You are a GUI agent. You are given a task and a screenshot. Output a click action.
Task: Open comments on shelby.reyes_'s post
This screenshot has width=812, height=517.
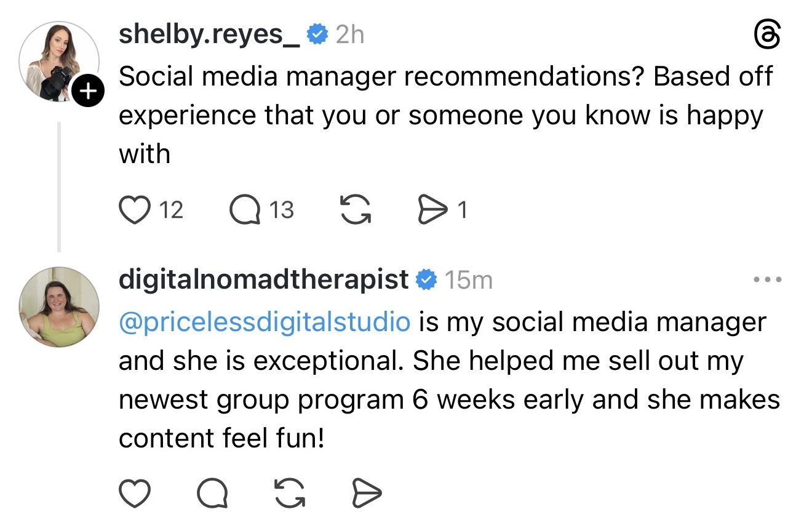(245, 210)
